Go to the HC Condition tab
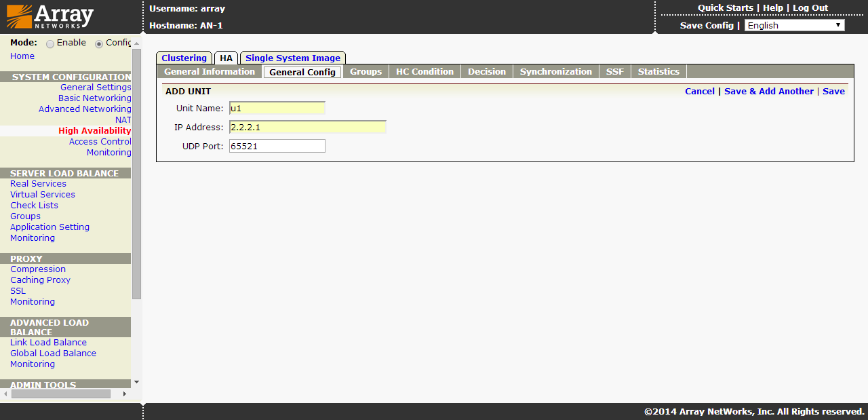 tap(425, 72)
